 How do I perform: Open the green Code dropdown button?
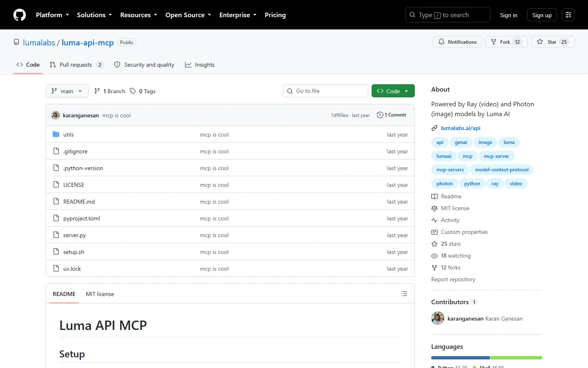click(x=393, y=91)
